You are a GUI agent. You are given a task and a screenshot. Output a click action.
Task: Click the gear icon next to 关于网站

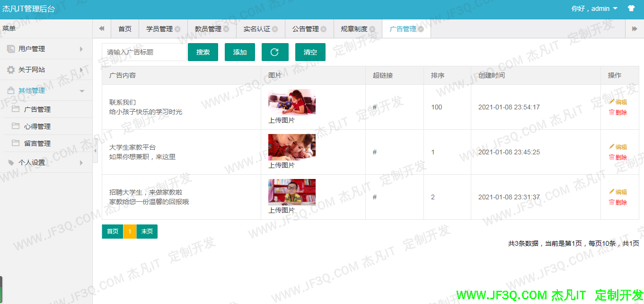pos(12,69)
